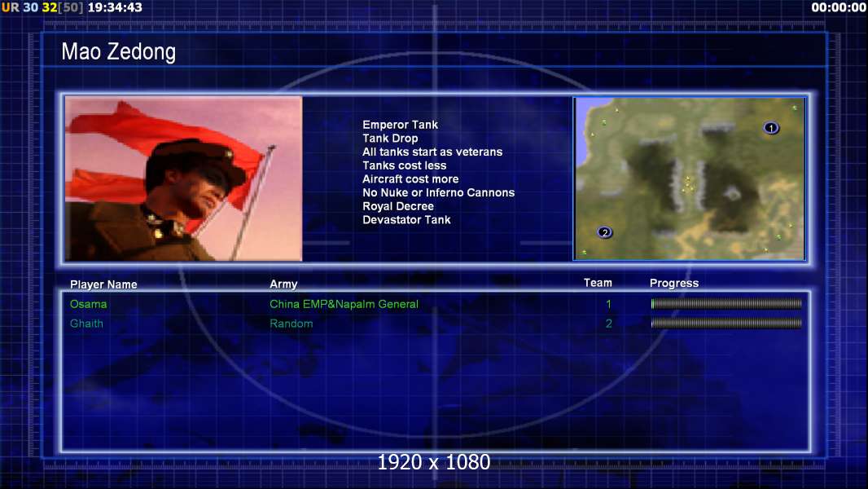Click the 00:00:00 timer at top right

pyautogui.click(x=839, y=8)
